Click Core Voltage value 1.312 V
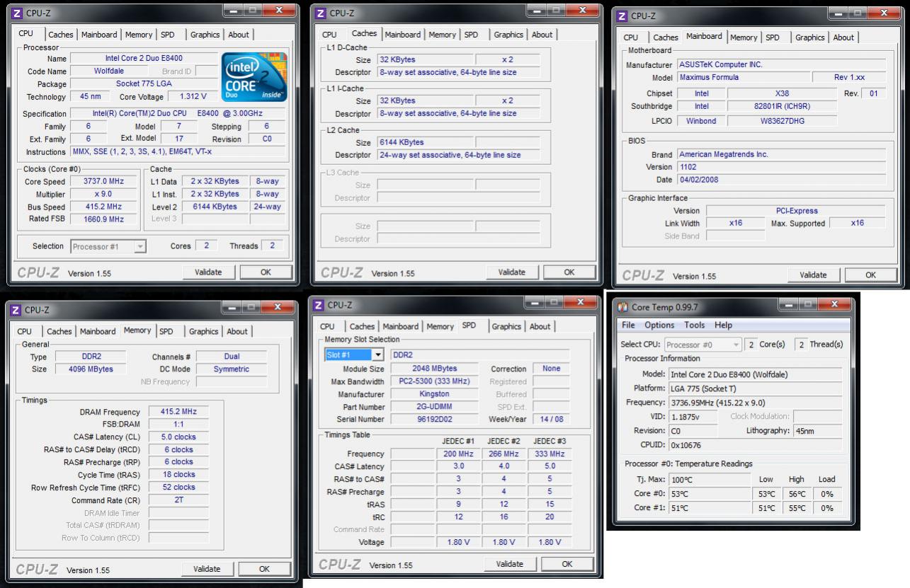Screen dimensions: 910x588 point(193,97)
